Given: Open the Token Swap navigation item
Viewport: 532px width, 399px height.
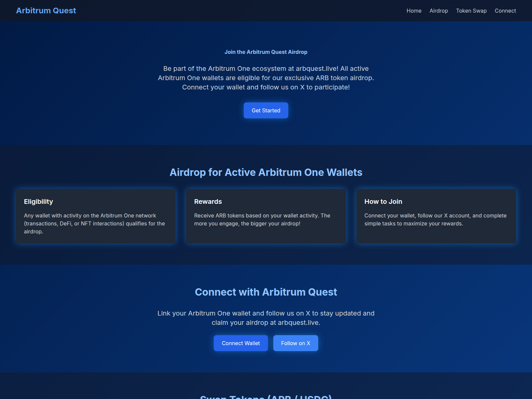Looking at the screenshot, I should pyautogui.click(x=471, y=11).
